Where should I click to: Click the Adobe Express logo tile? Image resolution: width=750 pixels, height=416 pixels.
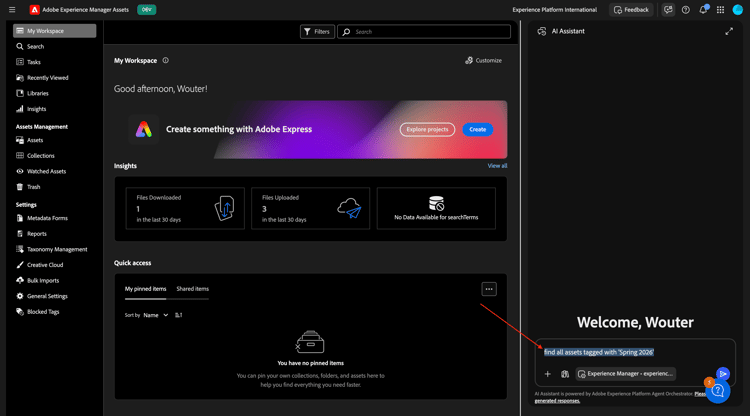tap(143, 129)
